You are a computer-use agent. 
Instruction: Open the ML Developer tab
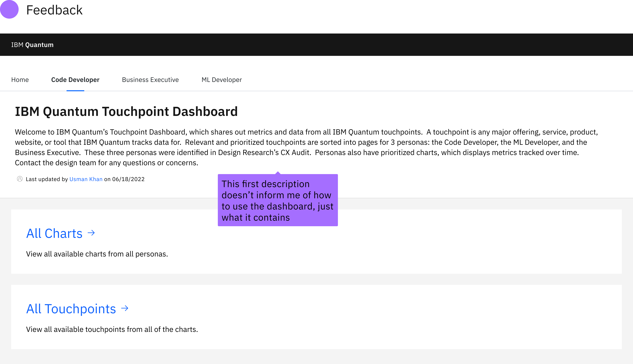coord(222,80)
